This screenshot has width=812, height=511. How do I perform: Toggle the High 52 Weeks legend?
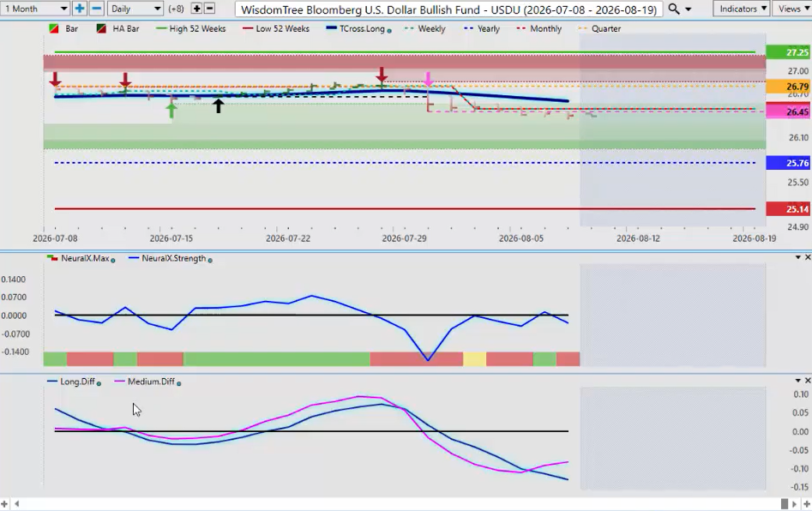click(x=190, y=28)
